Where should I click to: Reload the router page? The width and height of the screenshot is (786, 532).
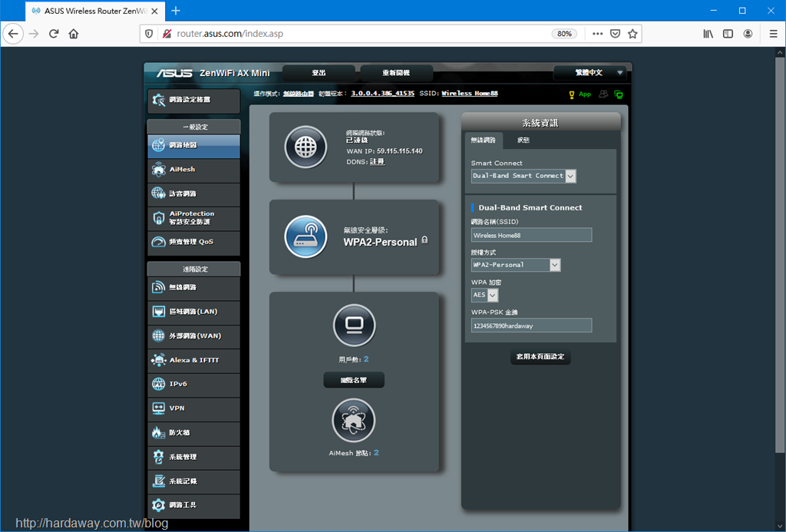pyautogui.click(x=54, y=34)
